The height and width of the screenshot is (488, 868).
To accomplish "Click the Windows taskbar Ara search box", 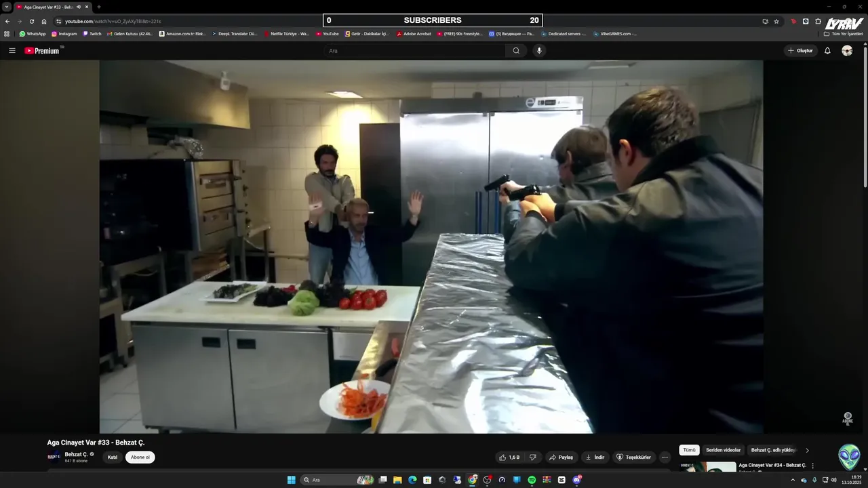I will click(x=337, y=480).
